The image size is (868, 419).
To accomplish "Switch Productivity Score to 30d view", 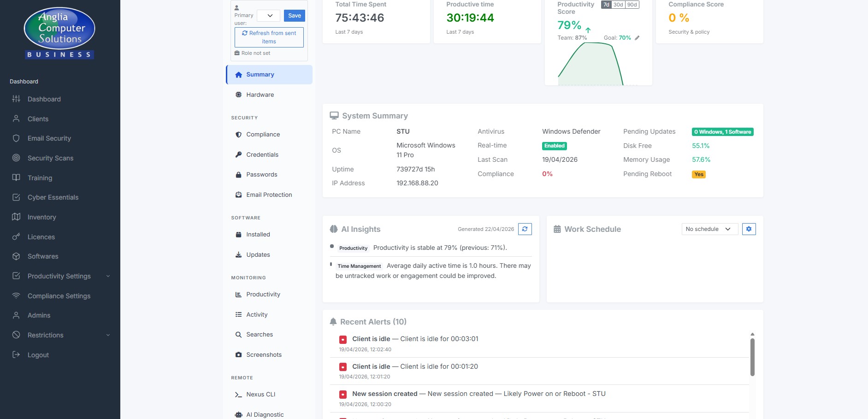I will coord(617,5).
